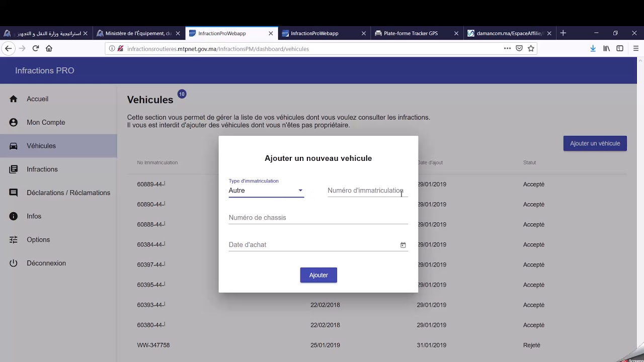Click the No Immatriculation column header
This screenshot has width=644, height=362.
(157, 162)
